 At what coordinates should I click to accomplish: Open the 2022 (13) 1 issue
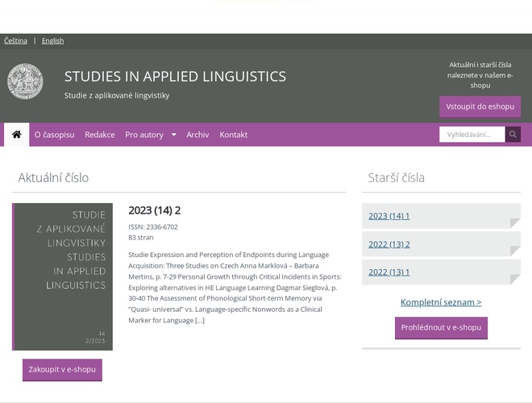(x=389, y=272)
